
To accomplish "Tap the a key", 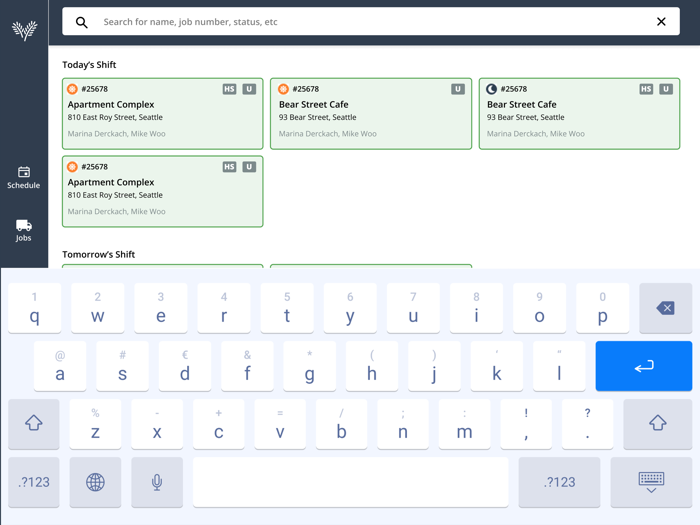I will point(60,366).
